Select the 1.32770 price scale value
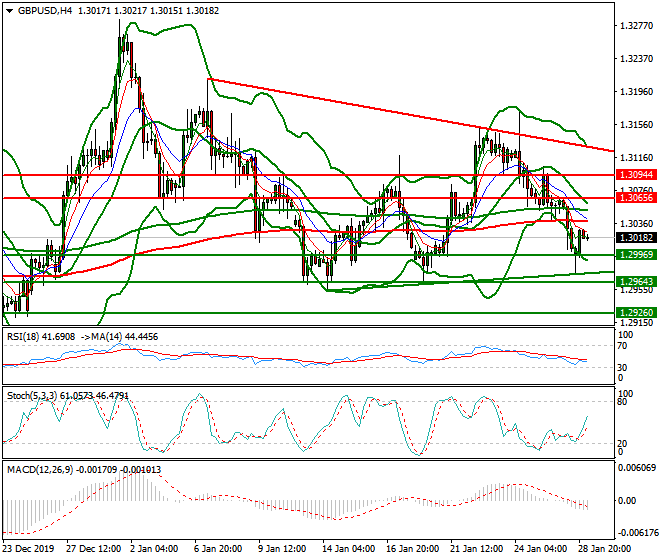Screen dimensions: 660x560 tap(637, 26)
